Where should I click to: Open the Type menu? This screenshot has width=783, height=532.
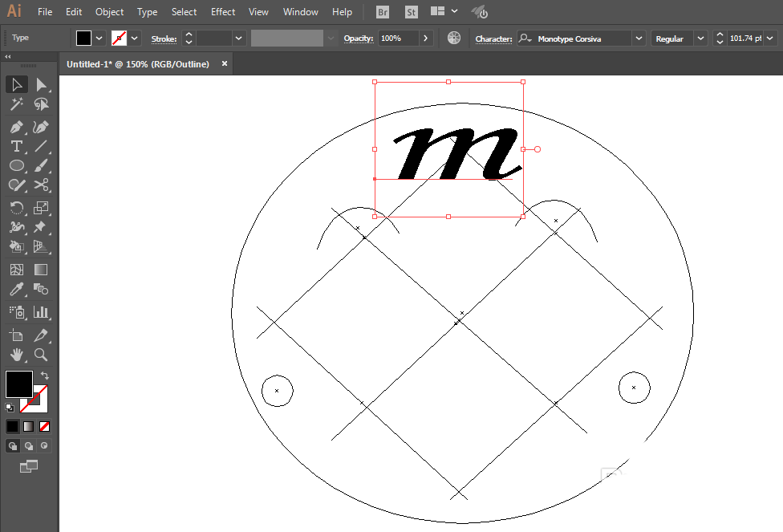[148, 11]
